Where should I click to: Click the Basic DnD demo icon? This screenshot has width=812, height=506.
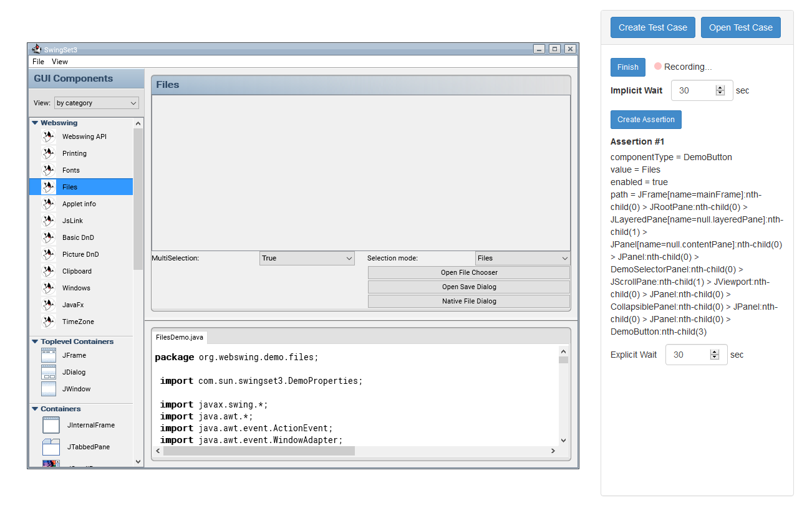pyautogui.click(x=49, y=237)
